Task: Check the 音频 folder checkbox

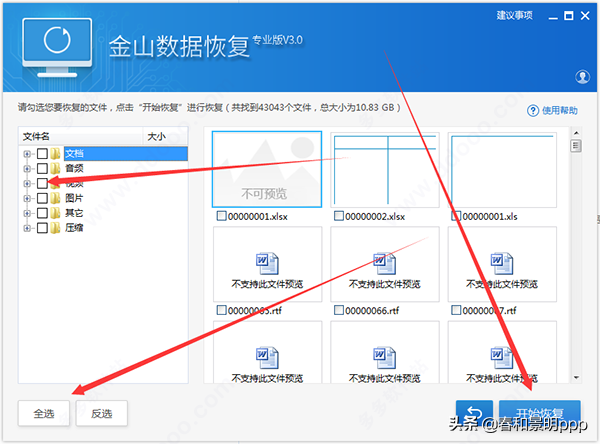Action: coord(42,168)
